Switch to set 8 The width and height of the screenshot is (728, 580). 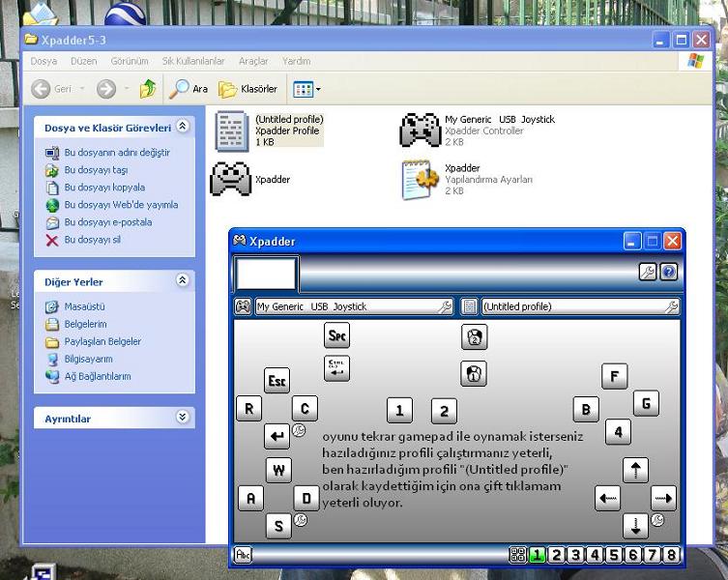(x=671, y=555)
